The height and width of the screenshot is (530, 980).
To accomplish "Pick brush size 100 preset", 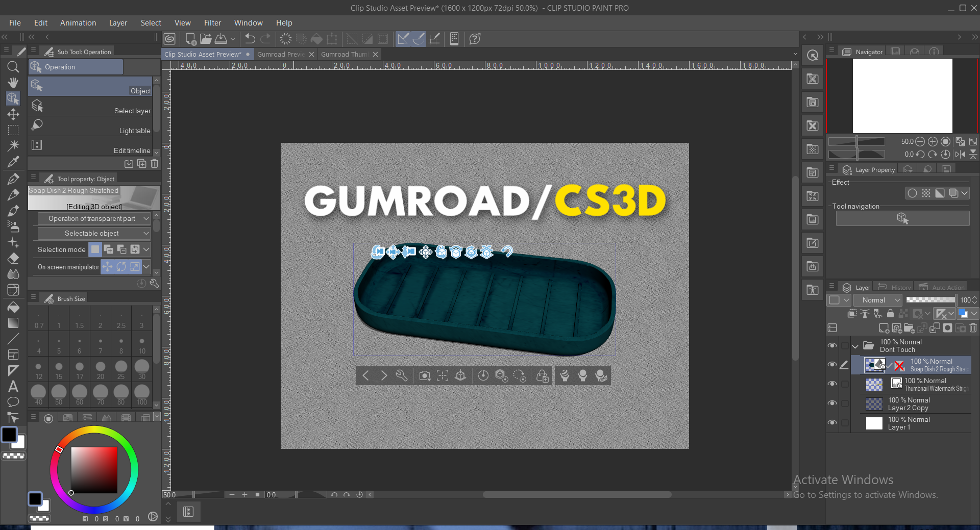I will coord(141,395).
